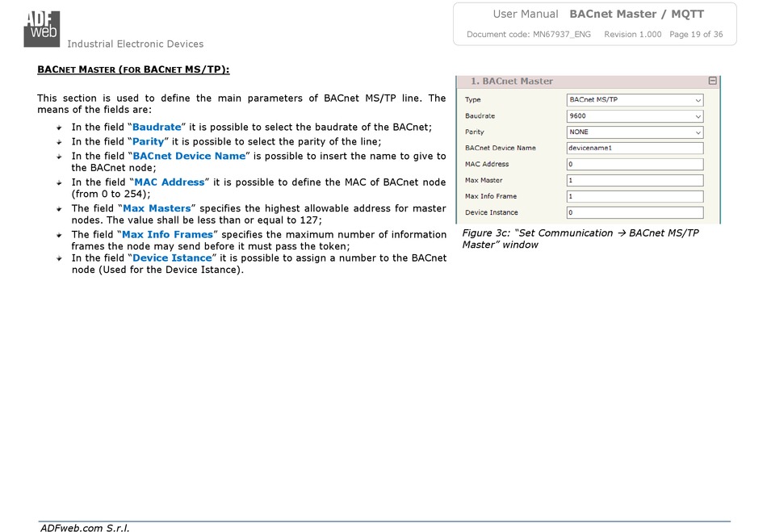Click the bullet icon beside the Device Istance description
The height and width of the screenshot is (532, 767).
click(x=60, y=258)
